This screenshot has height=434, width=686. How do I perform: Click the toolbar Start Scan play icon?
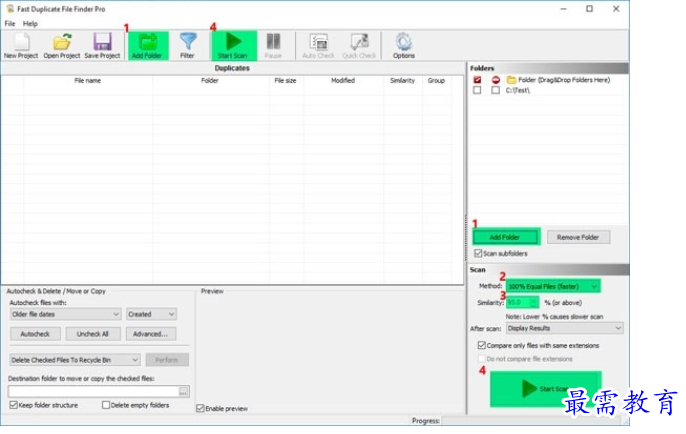(233, 46)
